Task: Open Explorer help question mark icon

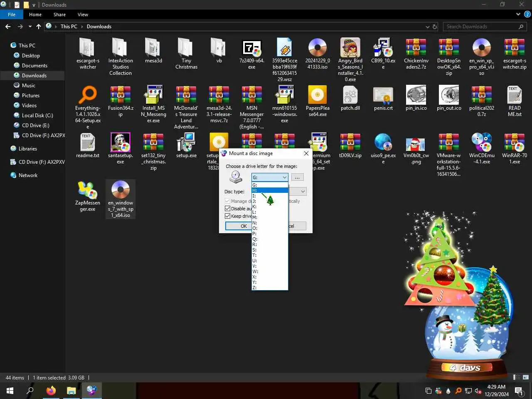Action: pyautogui.click(x=527, y=15)
